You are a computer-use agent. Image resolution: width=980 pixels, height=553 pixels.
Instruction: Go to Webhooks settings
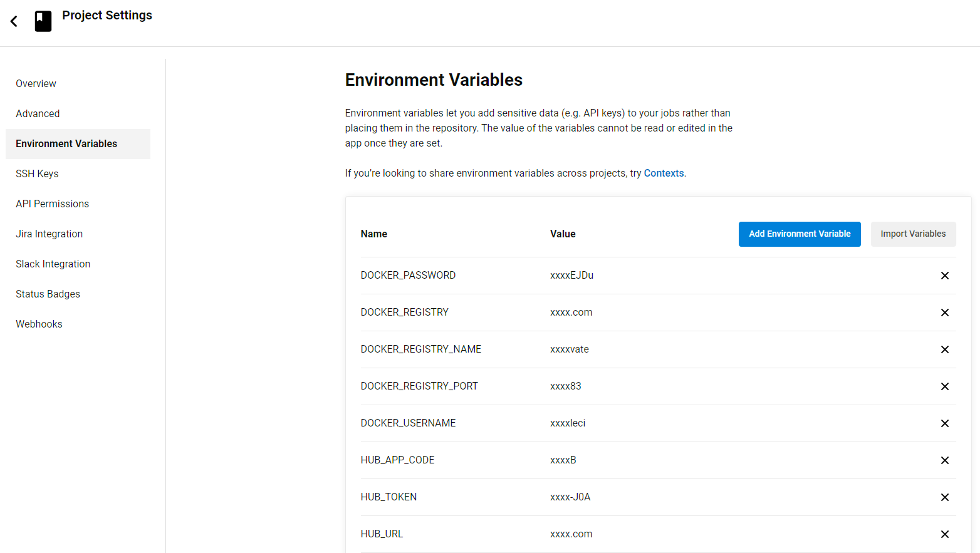pyautogui.click(x=39, y=324)
